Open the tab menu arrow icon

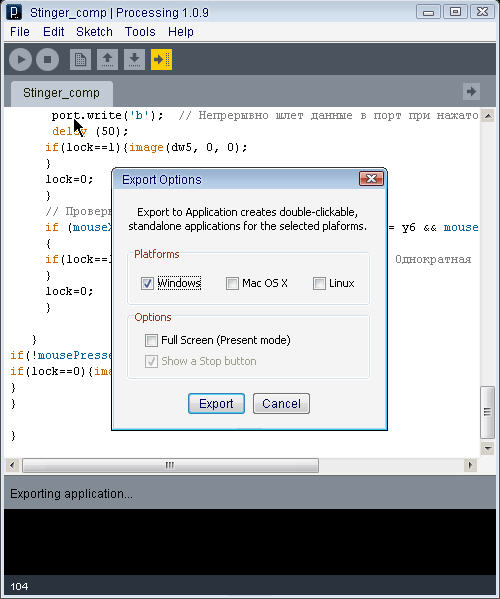(x=471, y=92)
